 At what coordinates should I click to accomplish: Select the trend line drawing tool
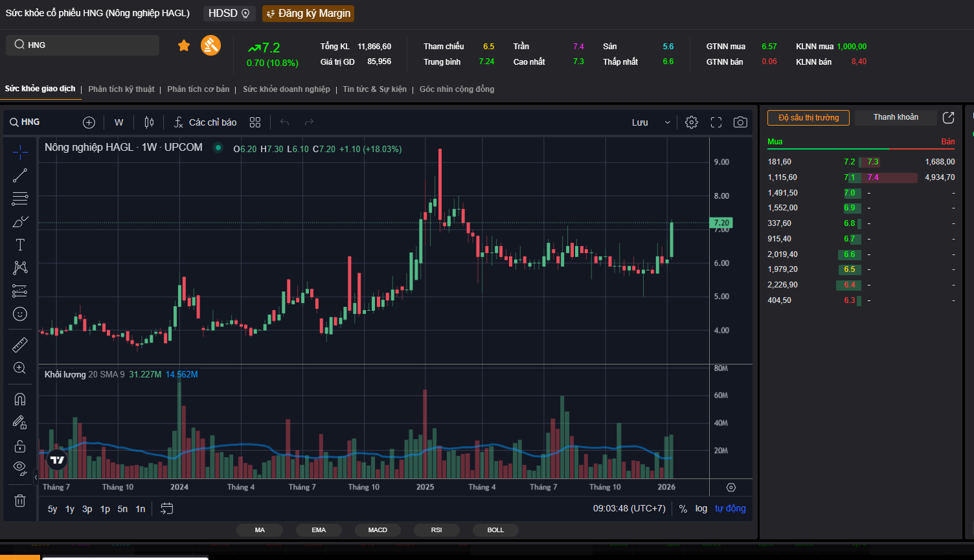[x=20, y=175]
